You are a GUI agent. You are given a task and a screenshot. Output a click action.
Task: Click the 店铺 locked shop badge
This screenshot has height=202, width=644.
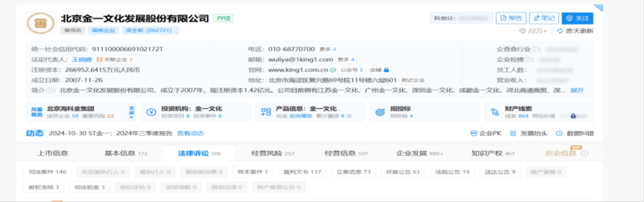(x=379, y=70)
